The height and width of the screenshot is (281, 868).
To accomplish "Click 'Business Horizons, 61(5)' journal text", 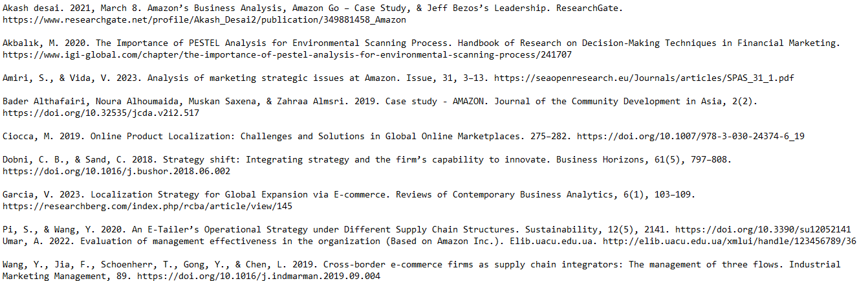I will coord(618,160).
